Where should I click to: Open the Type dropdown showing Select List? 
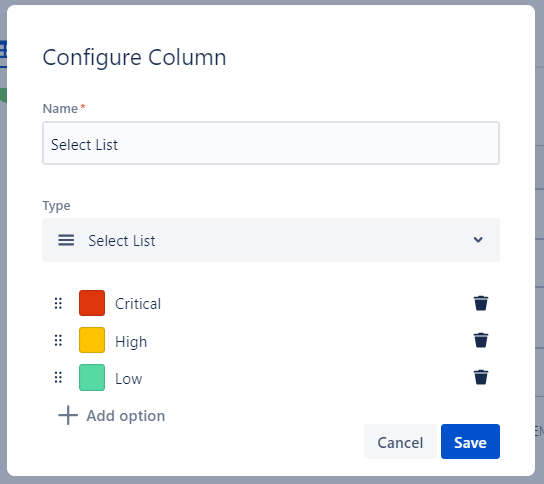click(x=271, y=240)
